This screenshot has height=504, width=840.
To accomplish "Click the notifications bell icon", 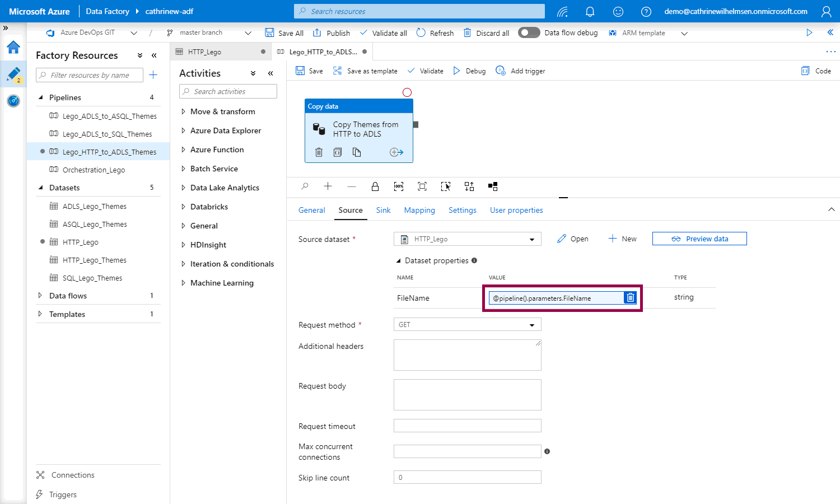I will (x=590, y=12).
